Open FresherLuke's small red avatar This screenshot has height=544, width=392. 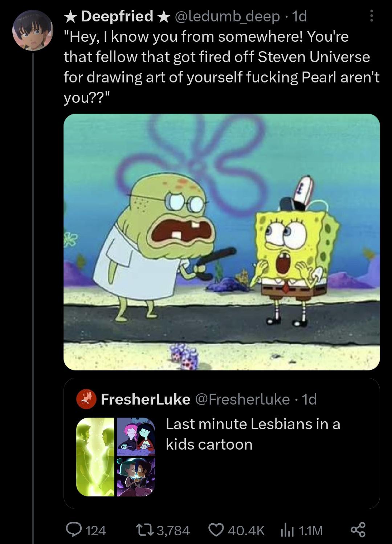coord(86,399)
